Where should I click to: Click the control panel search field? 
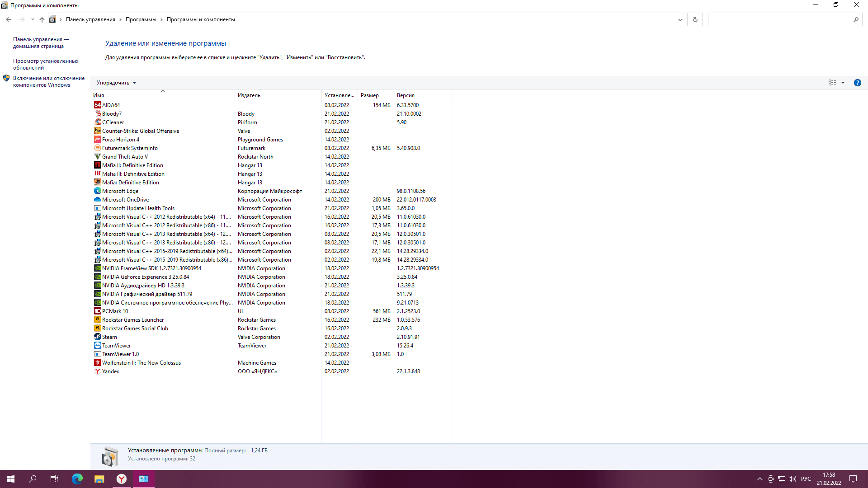[x=784, y=19]
